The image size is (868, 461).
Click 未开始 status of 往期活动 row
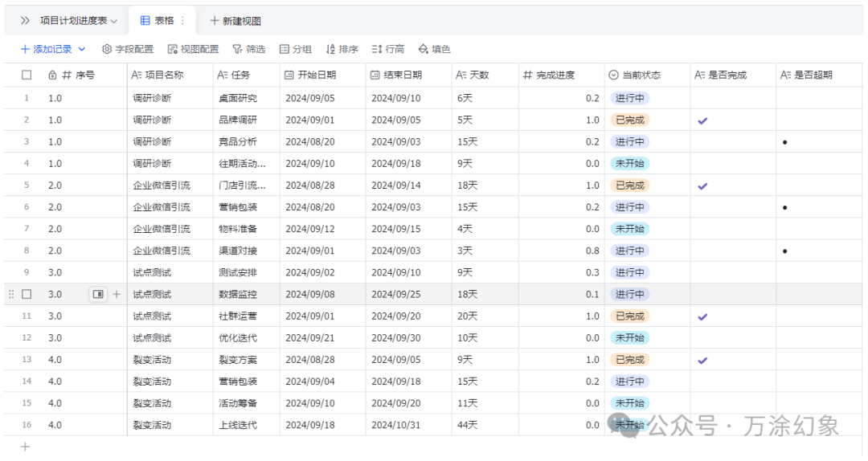[629, 164]
